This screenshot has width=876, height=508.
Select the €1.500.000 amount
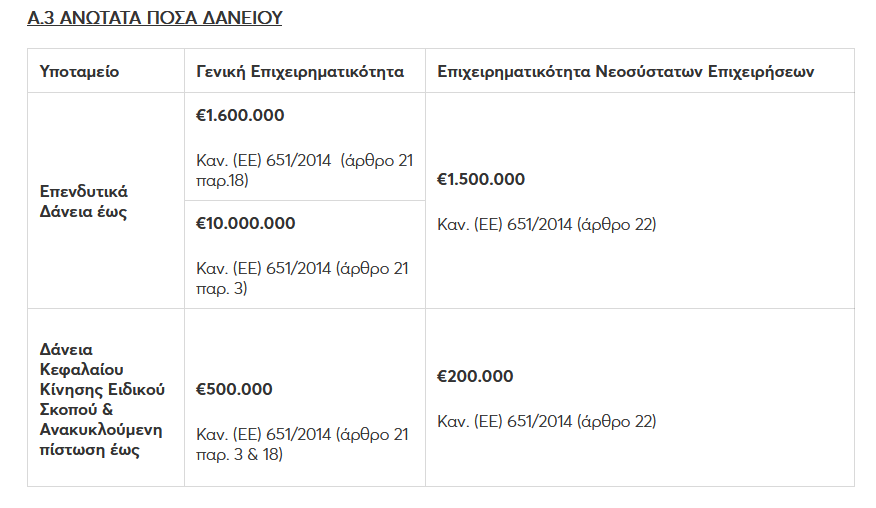click(x=481, y=180)
